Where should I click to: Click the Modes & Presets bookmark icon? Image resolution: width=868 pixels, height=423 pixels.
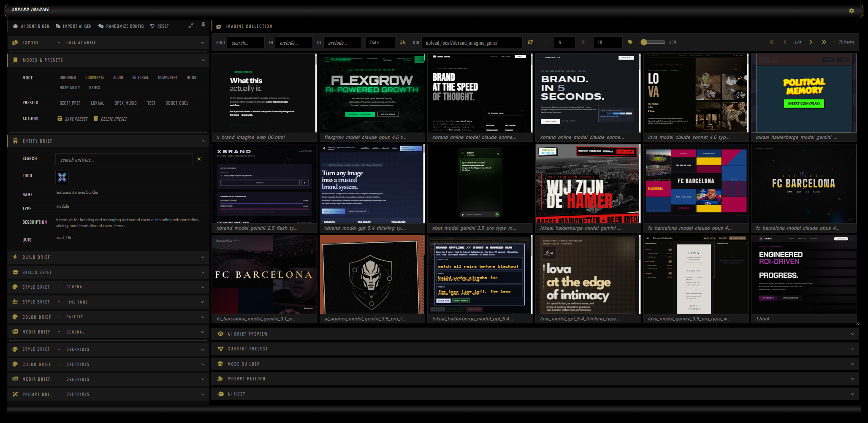click(x=15, y=60)
